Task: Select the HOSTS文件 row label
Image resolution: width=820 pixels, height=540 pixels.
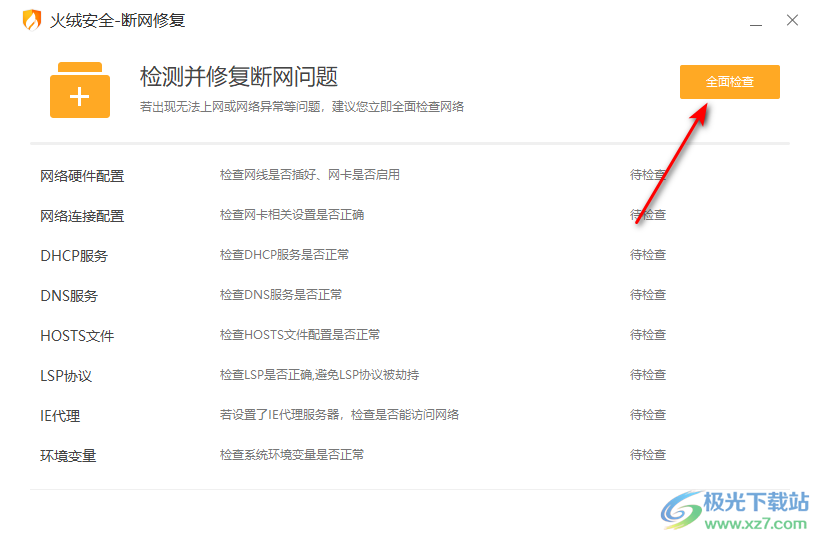Action: pos(77,336)
